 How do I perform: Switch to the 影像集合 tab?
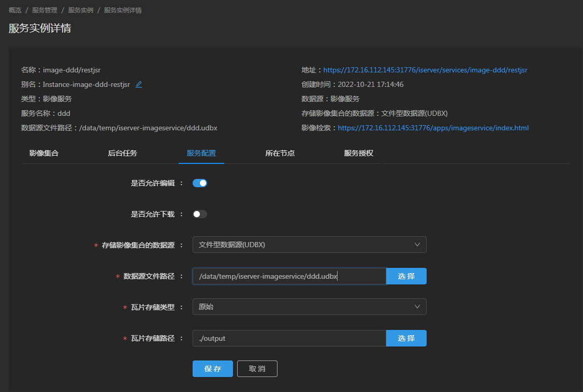(x=43, y=153)
